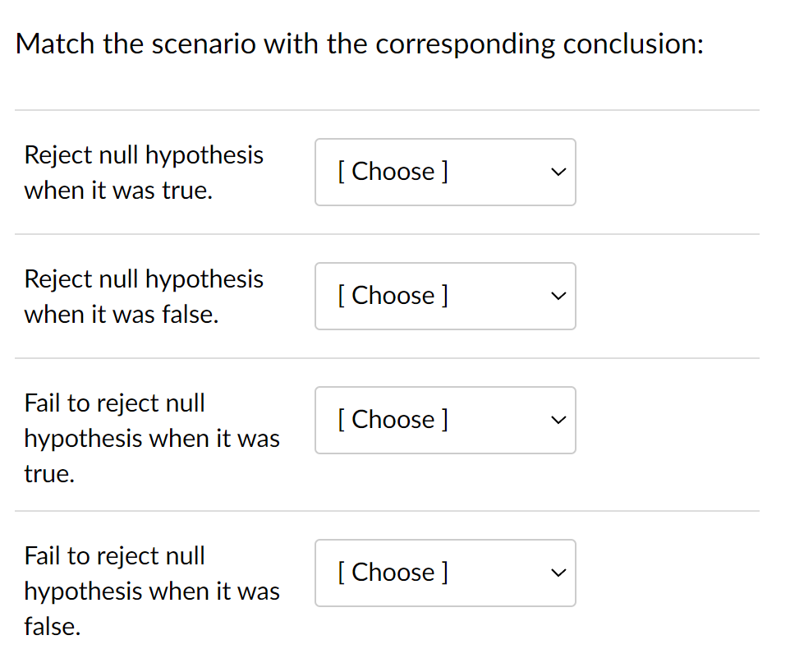Screen dimensions: 790x672
Task: Open the dropdown for 'Reject null hypothesis when it was true'
Action: point(445,173)
